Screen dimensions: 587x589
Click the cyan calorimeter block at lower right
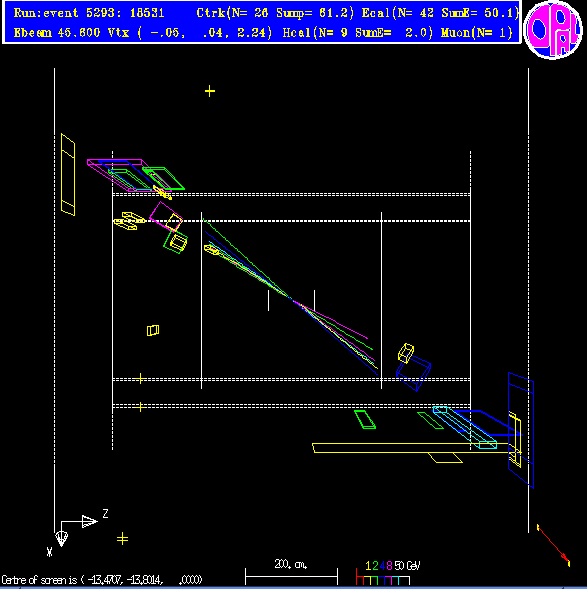click(x=465, y=427)
